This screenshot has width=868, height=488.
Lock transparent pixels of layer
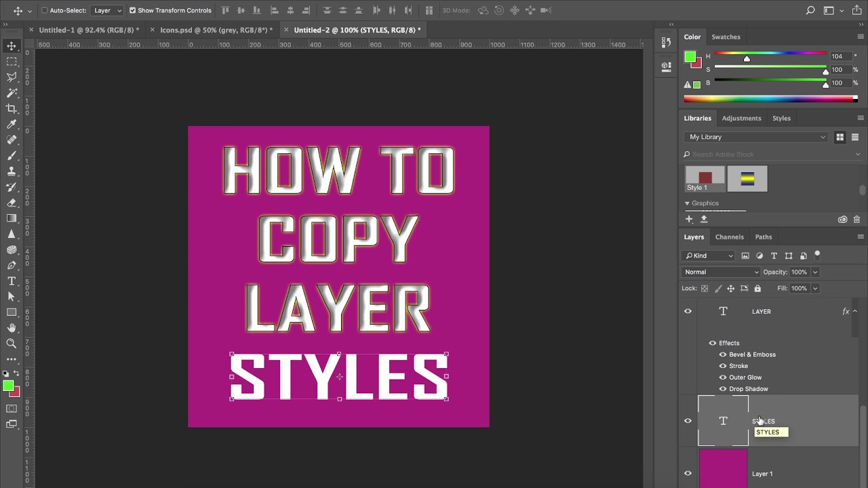pos(705,288)
